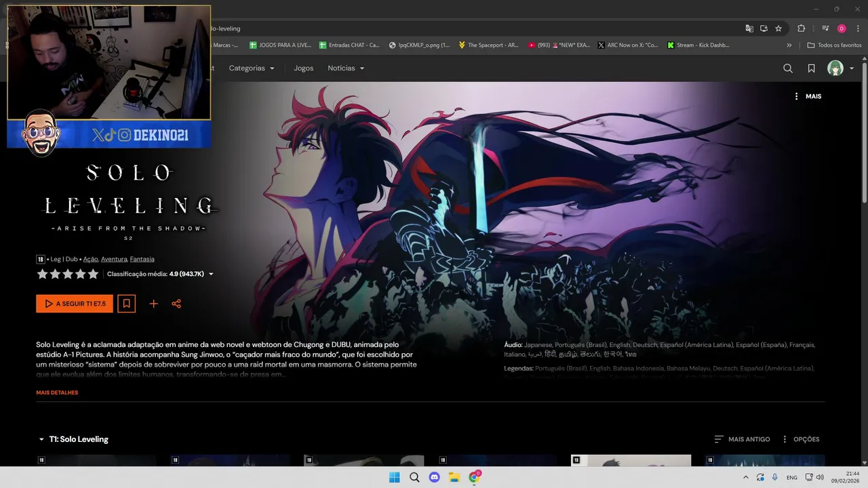The width and height of the screenshot is (868, 488).
Task: Click the address bar URL field
Action: [x=475, y=28]
